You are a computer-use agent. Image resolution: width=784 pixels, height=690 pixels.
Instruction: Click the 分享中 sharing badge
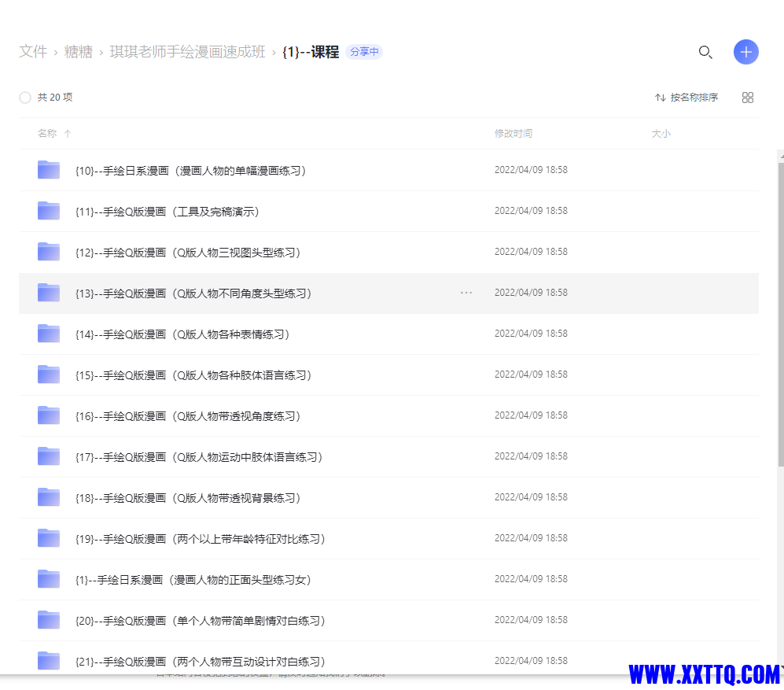[x=364, y=52]
